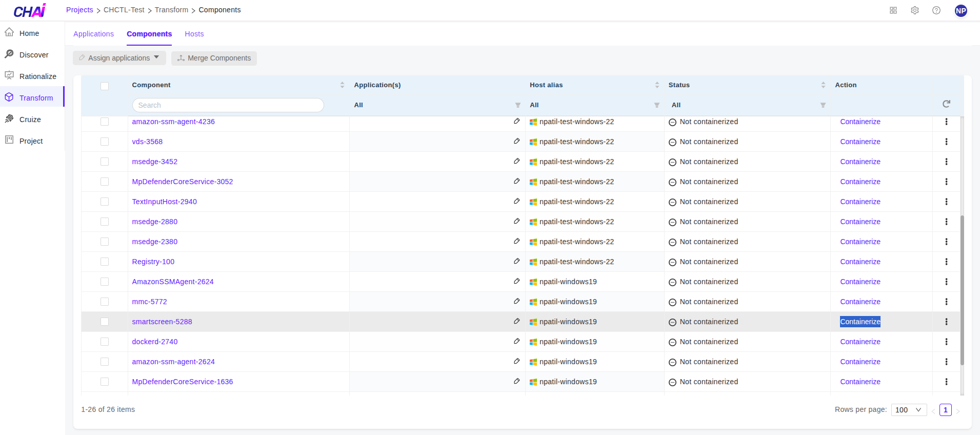
Task: Check the box for msedge-2380
Action: pyautogui.click(x=105, y=242)
